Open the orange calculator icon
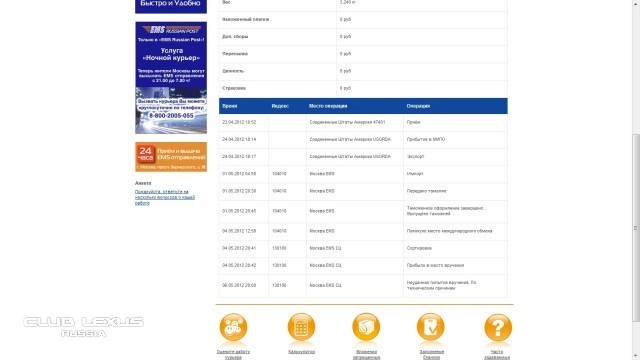 [x=301, y=327]
